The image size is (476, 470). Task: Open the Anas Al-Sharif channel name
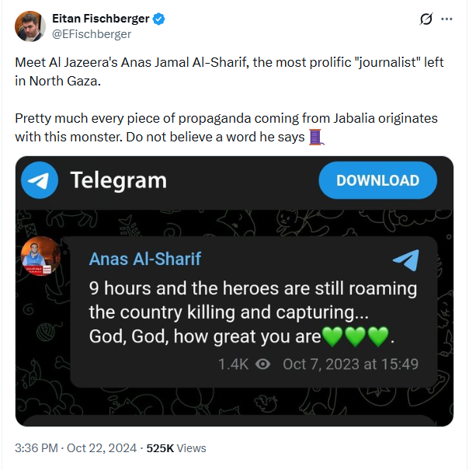(x=145, y=259)
